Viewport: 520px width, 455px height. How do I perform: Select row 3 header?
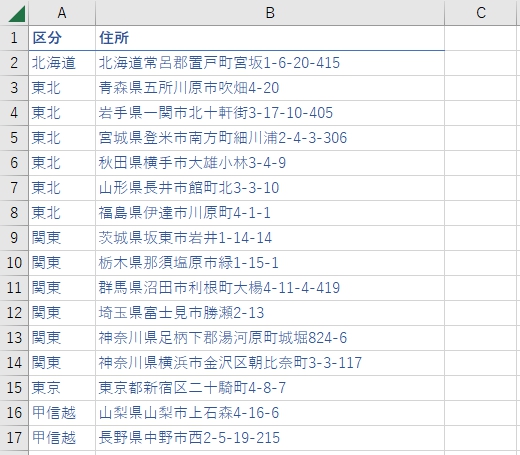[14, 88]
